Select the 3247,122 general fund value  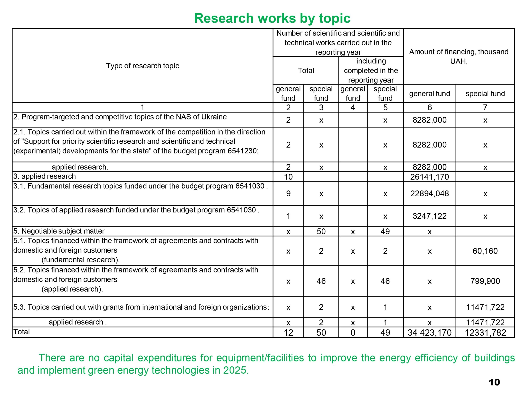[x=429, y=216]
